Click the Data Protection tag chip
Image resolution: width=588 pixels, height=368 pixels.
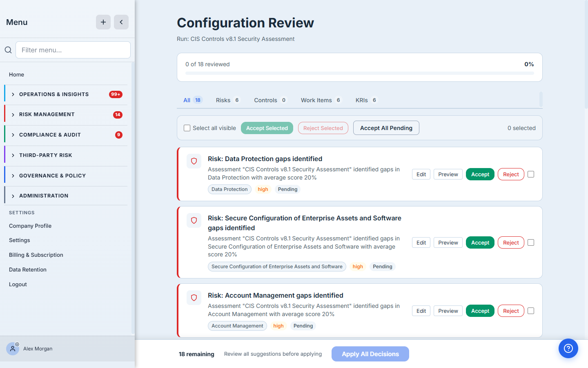coord(229,189)
